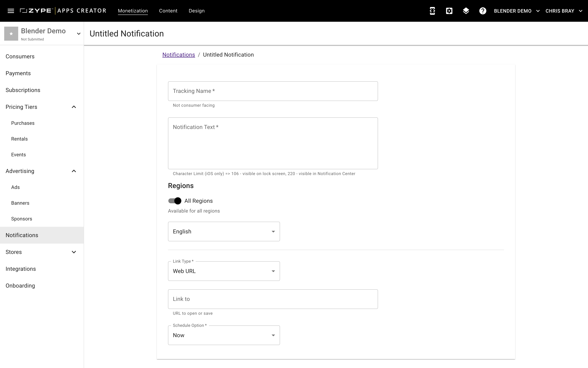
Task: Open the hamburger menu icon
Action: (11, 11)
